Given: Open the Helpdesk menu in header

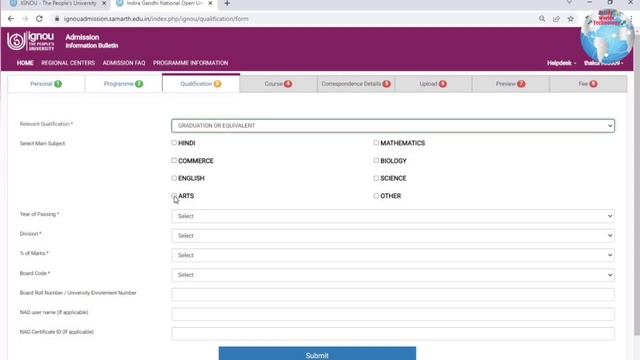Looking at the screenshot, I should pyautogui.click(x=561, y=63).
